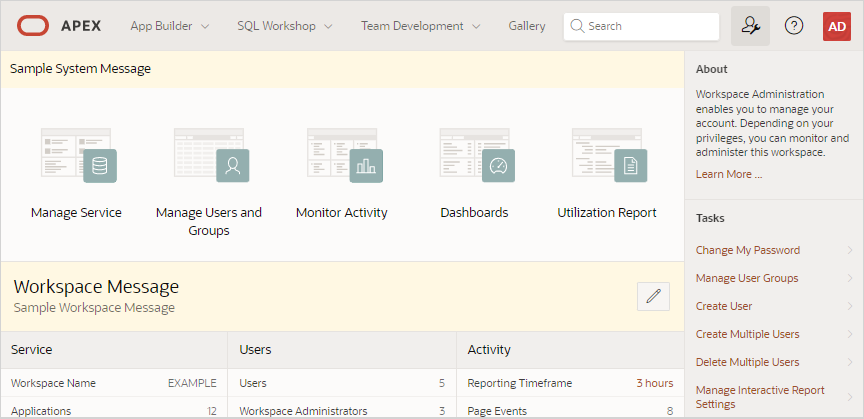
Task: Select the Create User task
Action: tap(724, 306)
